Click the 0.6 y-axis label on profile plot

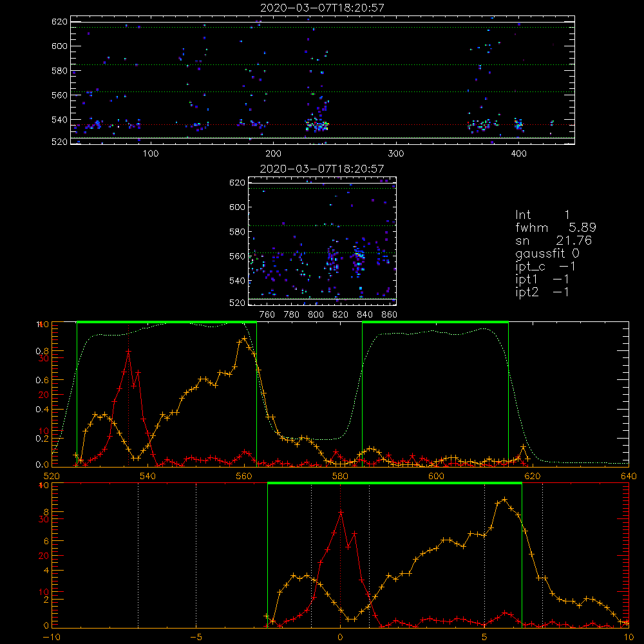(x=42, y=381)
